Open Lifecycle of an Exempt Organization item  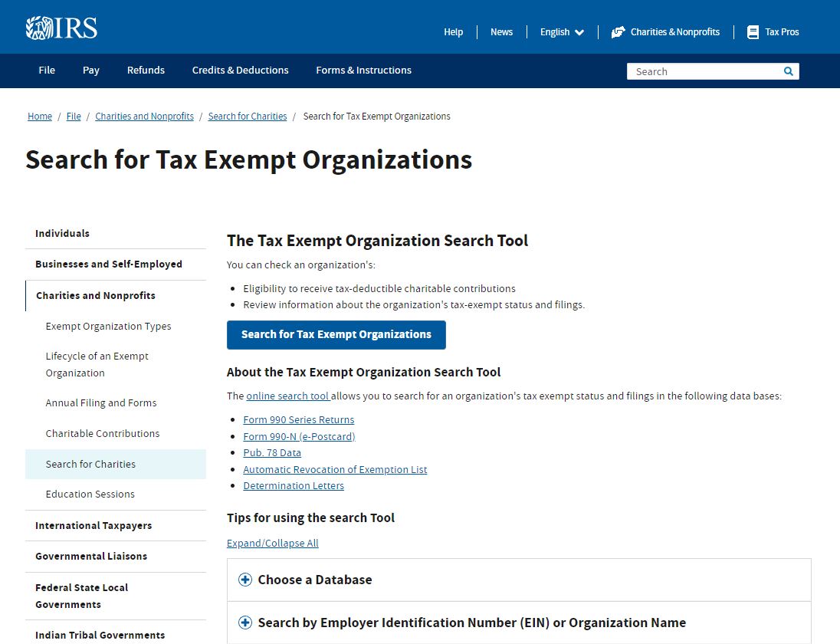tap(97, 364)
